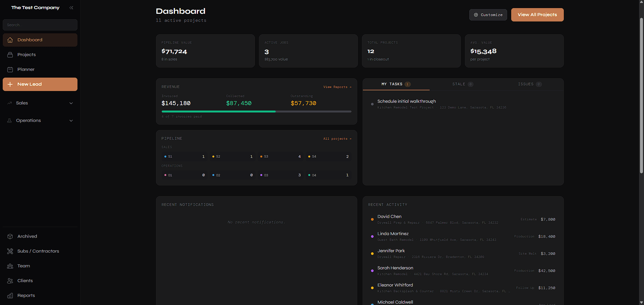Click the Issues count badge

pyautogui.click(x=539, y=84)
